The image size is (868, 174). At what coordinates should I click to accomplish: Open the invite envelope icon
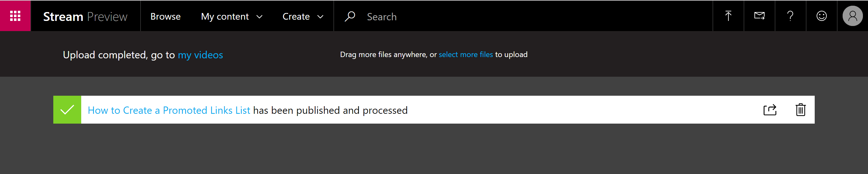(x=759, y=16)
